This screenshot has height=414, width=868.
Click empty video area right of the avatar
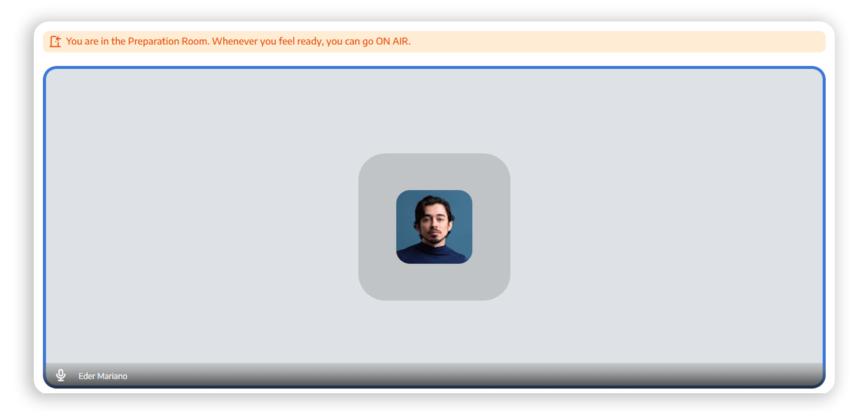point(668,227)
